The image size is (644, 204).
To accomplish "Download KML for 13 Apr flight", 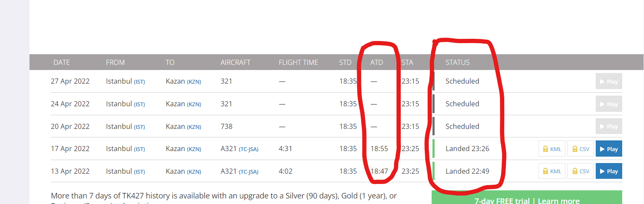I will tap(552, 171).
